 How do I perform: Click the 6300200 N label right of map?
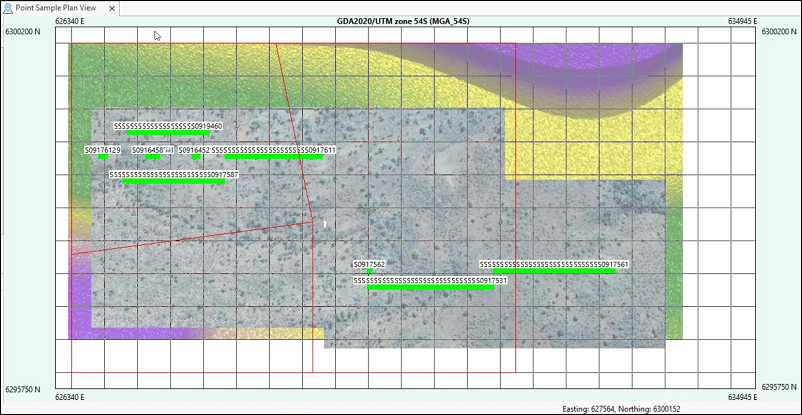779,32
